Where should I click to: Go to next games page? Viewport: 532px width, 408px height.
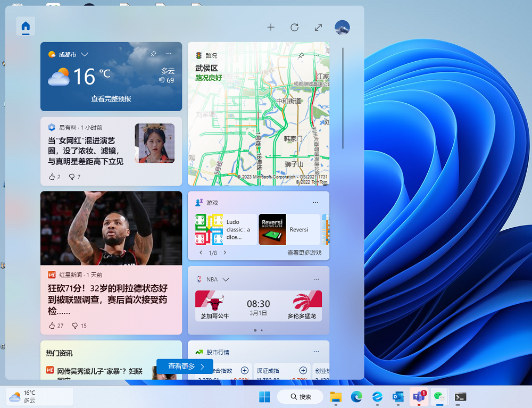click(x=225, y=253)
